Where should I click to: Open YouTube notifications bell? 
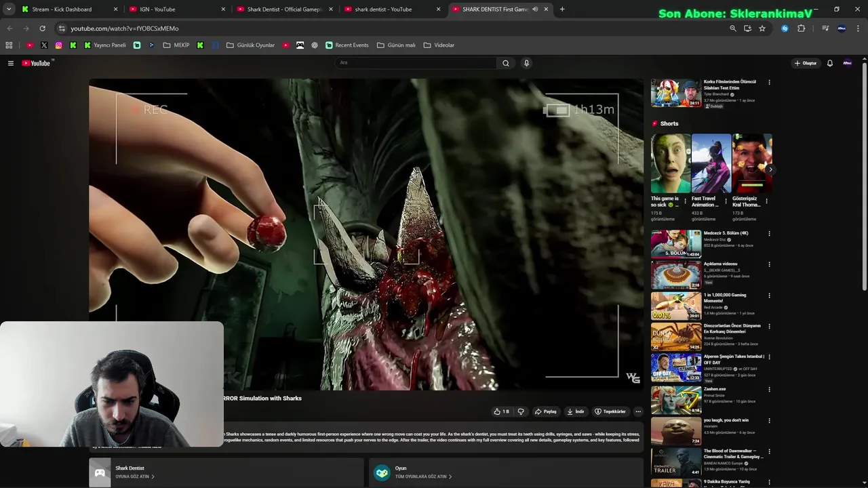[829, 63]
